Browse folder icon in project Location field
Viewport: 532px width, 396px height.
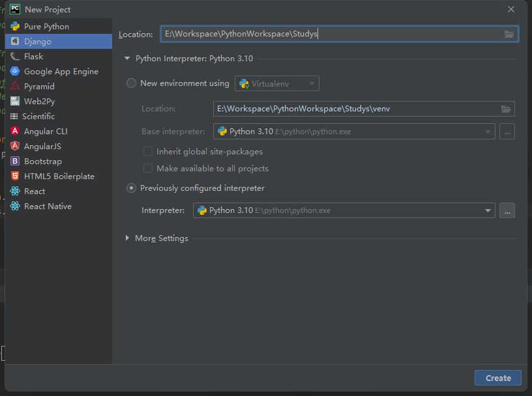click(509, 35)
